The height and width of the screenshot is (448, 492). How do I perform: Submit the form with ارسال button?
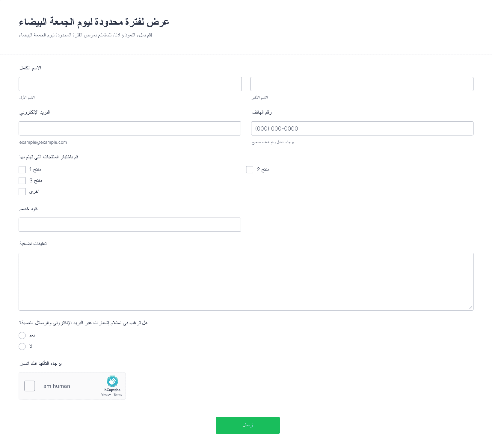click(x=248, y=425)
